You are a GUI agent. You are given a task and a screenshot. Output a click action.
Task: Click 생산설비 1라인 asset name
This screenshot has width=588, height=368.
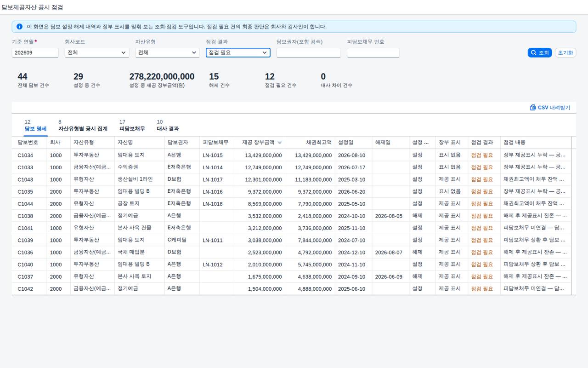pos(135,179)
